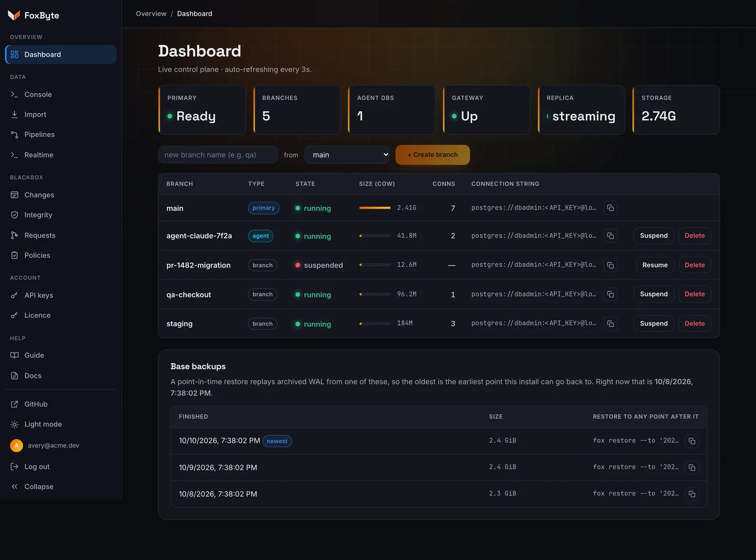Open Blackbox Changes

(x=60, y=195)
